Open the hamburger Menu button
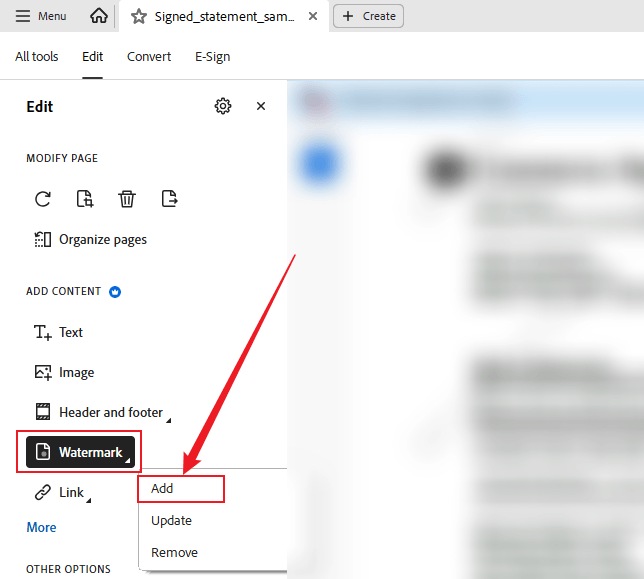 [41, 16]
